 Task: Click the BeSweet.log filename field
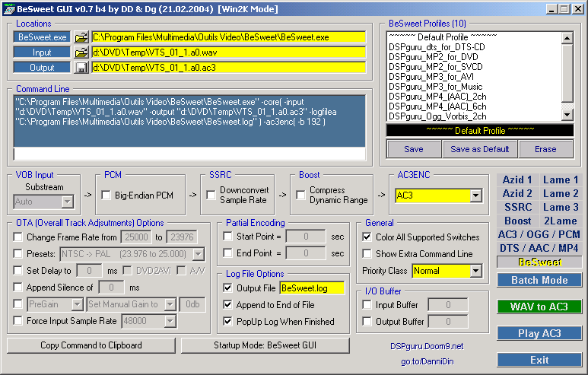(312, 288)
